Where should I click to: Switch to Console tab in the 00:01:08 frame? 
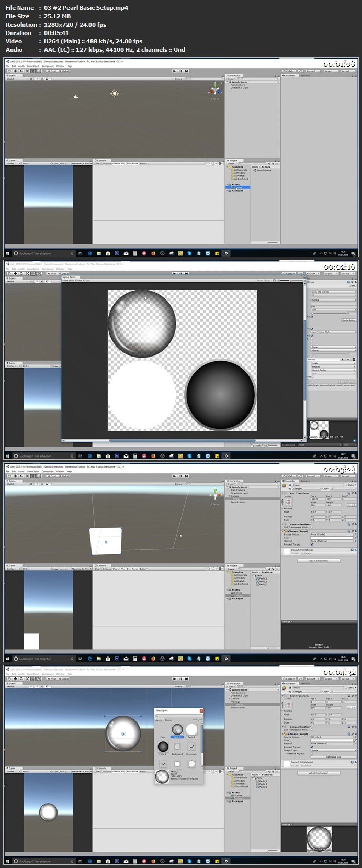coord(101,160)
